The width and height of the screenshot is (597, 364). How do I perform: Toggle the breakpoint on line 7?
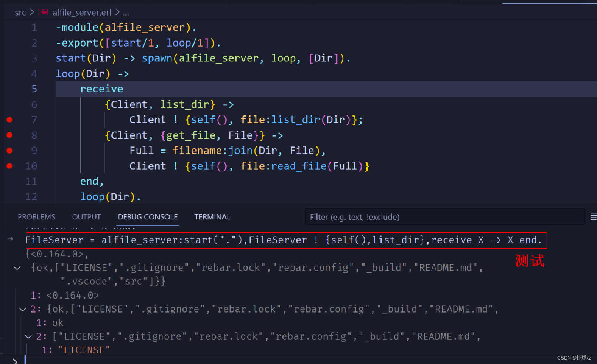[10, 120]
